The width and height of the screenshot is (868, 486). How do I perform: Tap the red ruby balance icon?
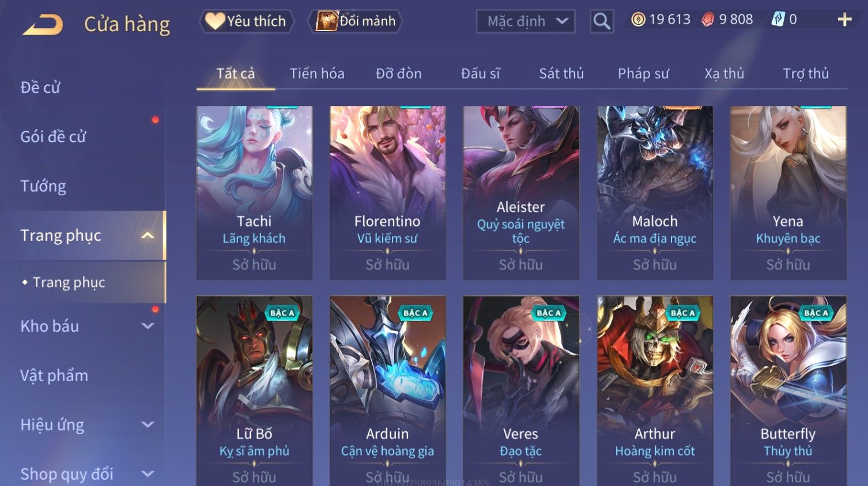click(708, 20)
